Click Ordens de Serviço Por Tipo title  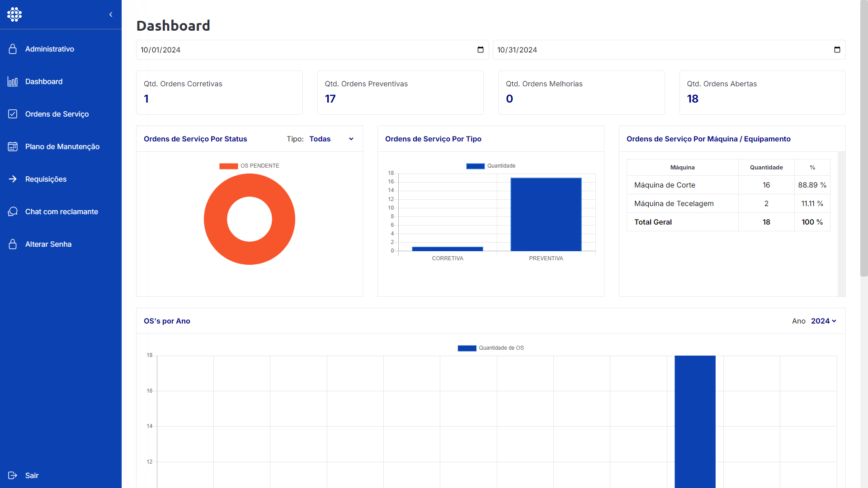(433, 139)
